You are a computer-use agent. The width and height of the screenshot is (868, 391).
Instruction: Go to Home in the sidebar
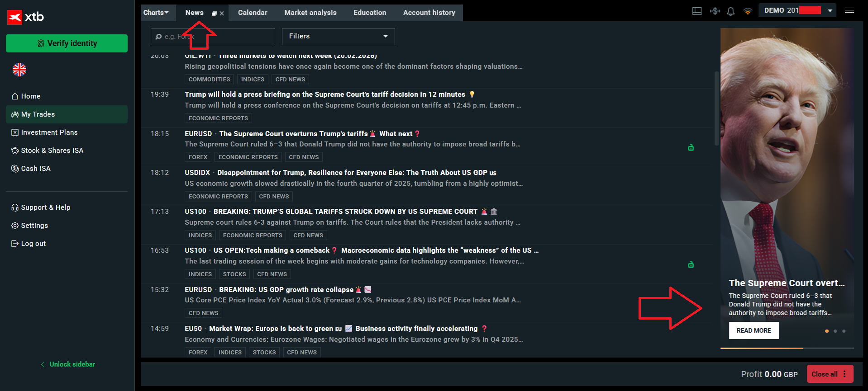67,96
